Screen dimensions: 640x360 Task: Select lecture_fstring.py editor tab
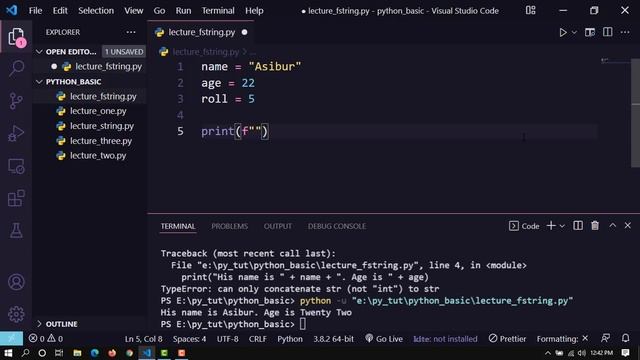201,32
